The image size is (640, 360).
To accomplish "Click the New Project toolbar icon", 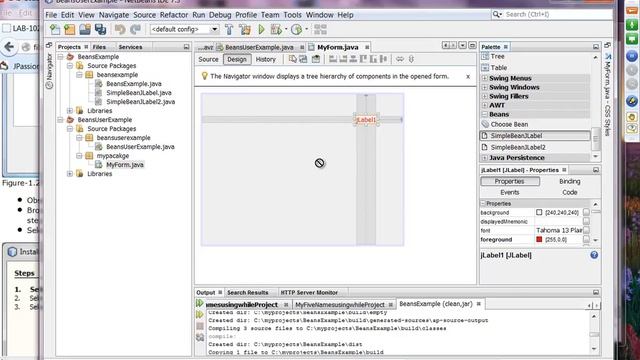I will click(70, 29).
